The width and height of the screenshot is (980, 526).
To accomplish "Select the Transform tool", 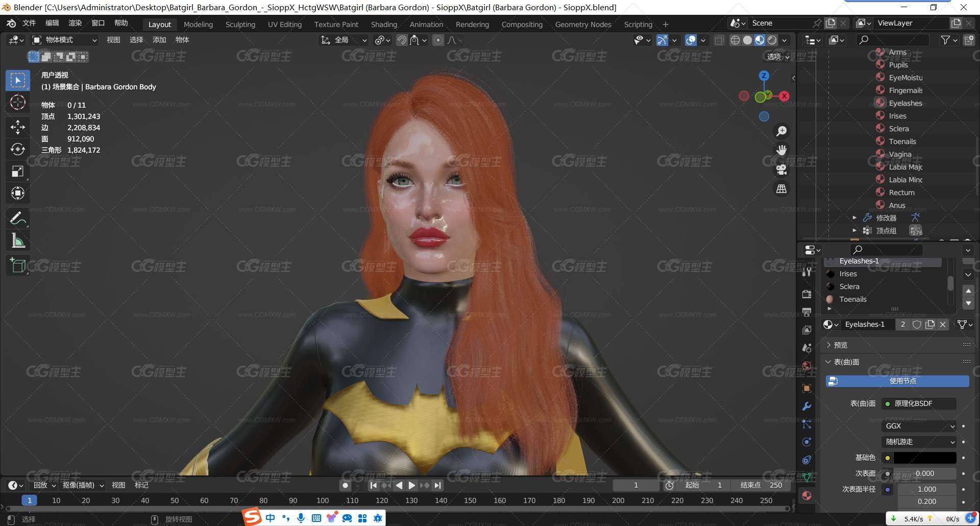I will pos(18,193).
